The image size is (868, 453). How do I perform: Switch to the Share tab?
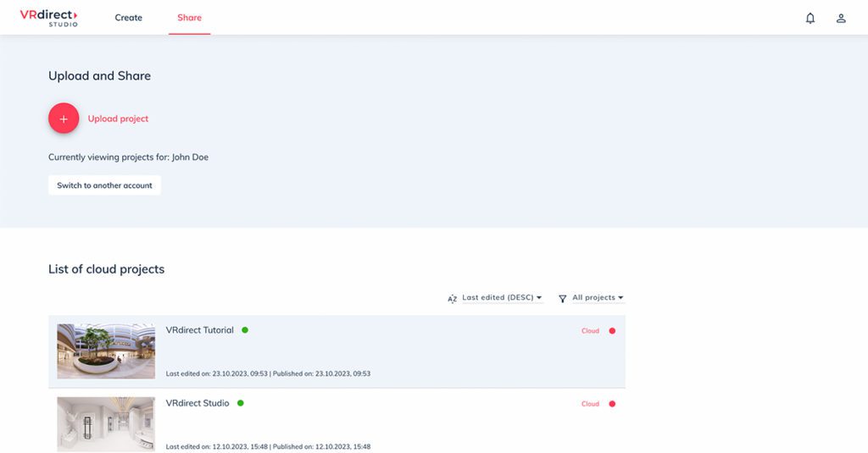tap(189, 18)
